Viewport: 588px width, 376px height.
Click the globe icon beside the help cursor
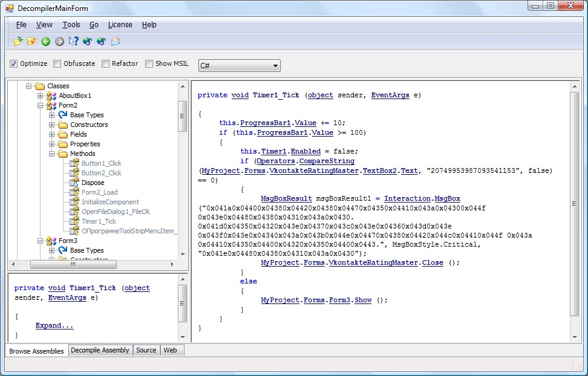87,41
